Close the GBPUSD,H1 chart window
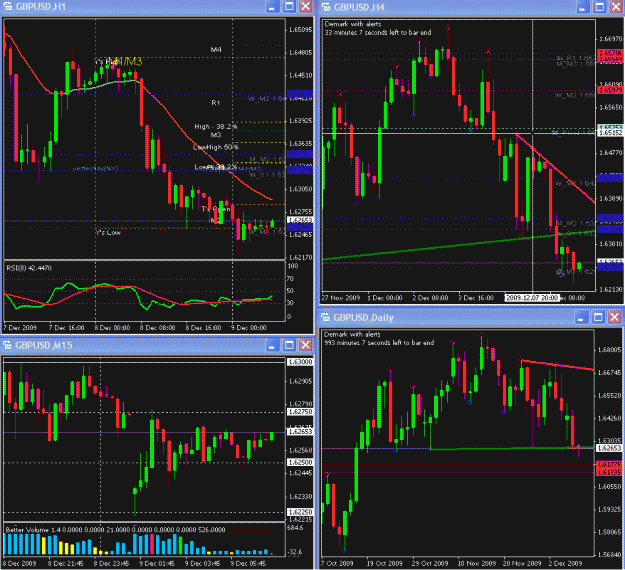Viewport: 625px width, 570px height. 306,7
